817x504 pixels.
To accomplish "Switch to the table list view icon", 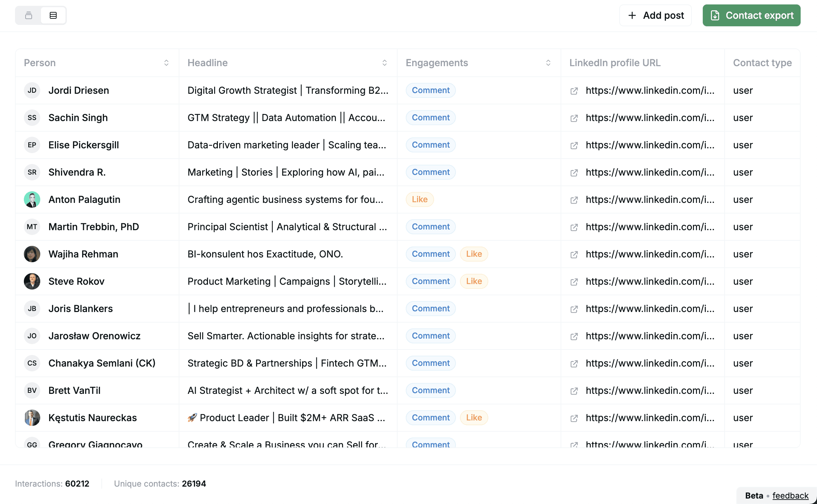I will point(53,15).
